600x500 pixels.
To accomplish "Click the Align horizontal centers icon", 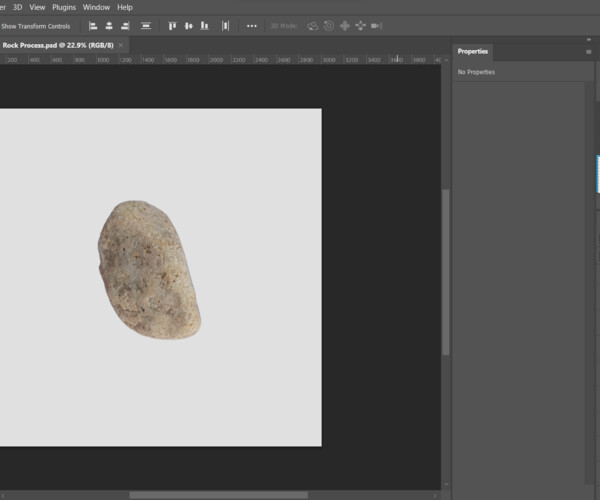I will [x=109, y=26].
